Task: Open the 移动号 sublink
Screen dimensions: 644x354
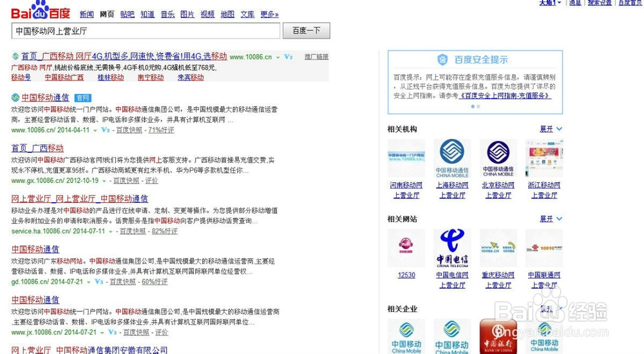Action: click(x=21, y=77)
